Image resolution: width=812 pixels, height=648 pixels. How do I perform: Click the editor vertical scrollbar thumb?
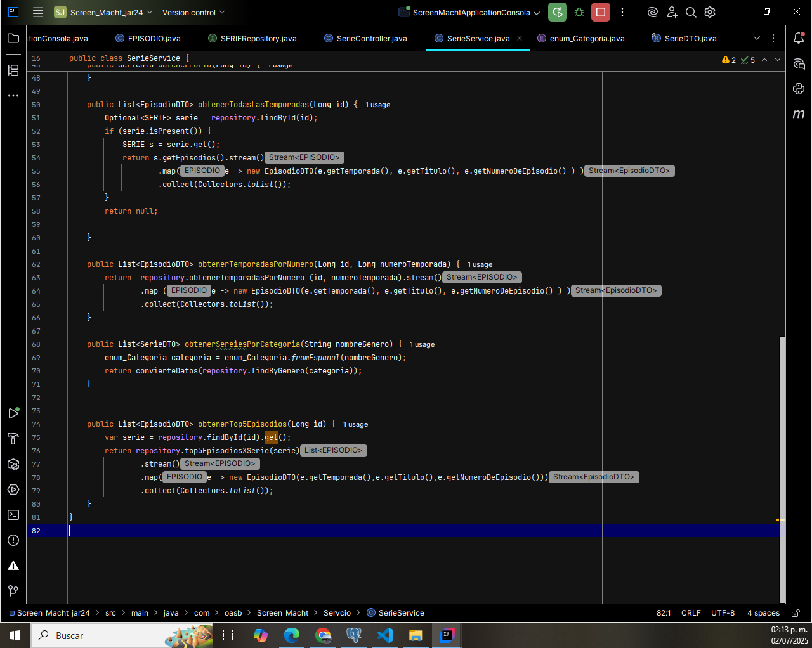tap(782, 469)
